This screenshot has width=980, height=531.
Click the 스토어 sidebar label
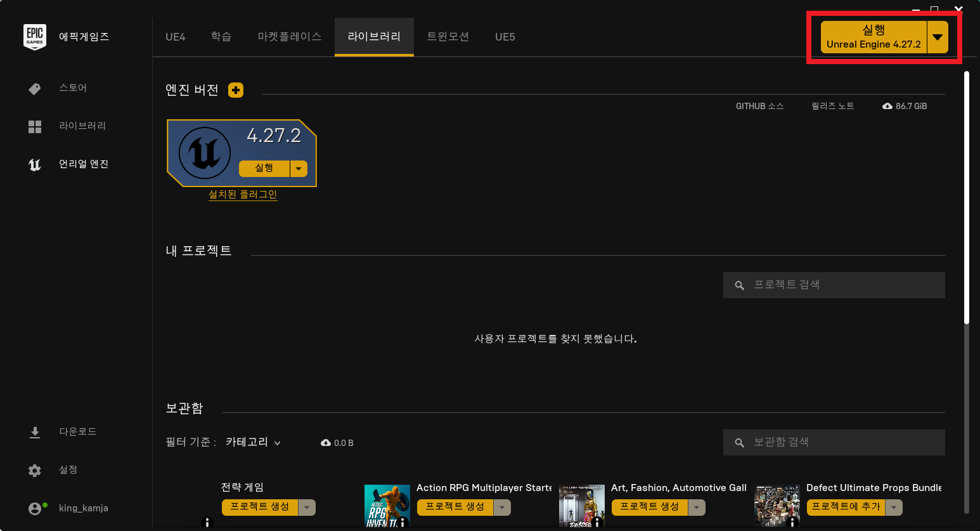[73, 88]
